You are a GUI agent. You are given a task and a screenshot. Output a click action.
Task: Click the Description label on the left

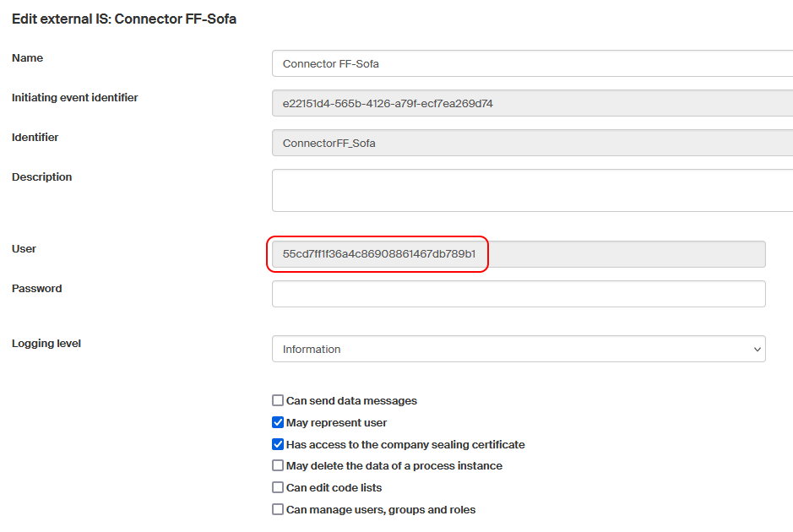point(41,177)
